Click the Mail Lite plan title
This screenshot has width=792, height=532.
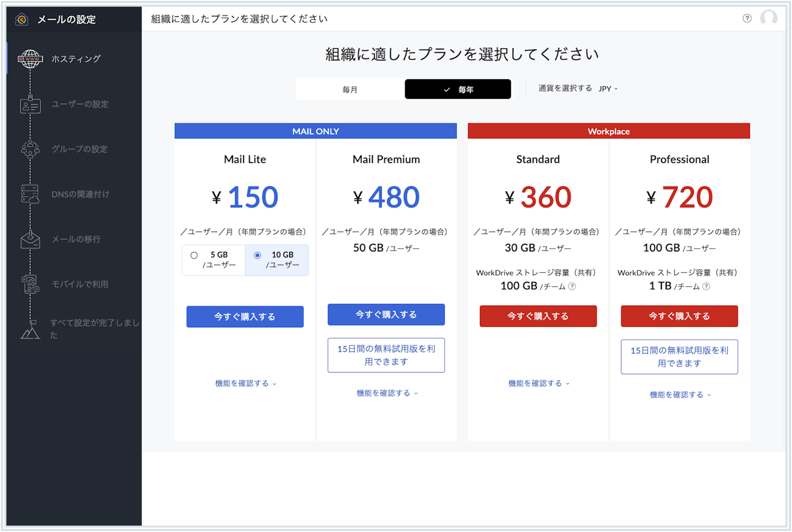[245, 159]
